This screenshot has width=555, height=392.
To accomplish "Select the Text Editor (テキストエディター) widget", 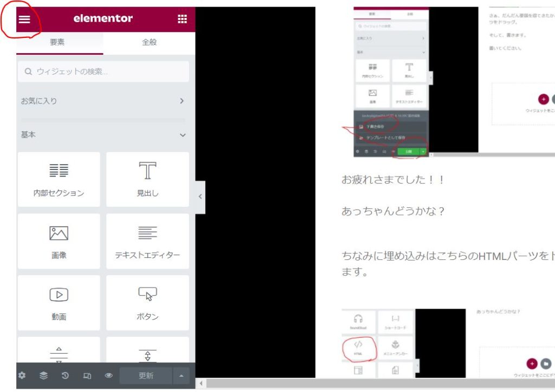I will coord(147,241).
